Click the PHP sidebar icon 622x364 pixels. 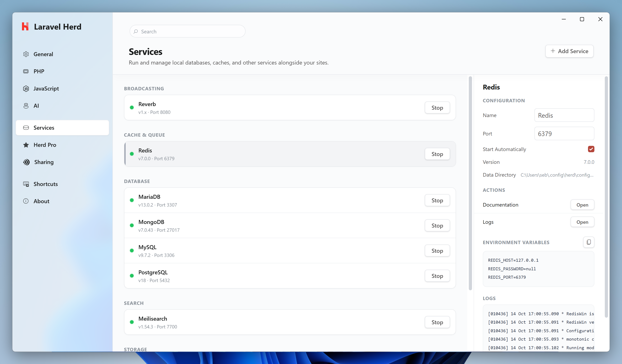click(26, 71)
